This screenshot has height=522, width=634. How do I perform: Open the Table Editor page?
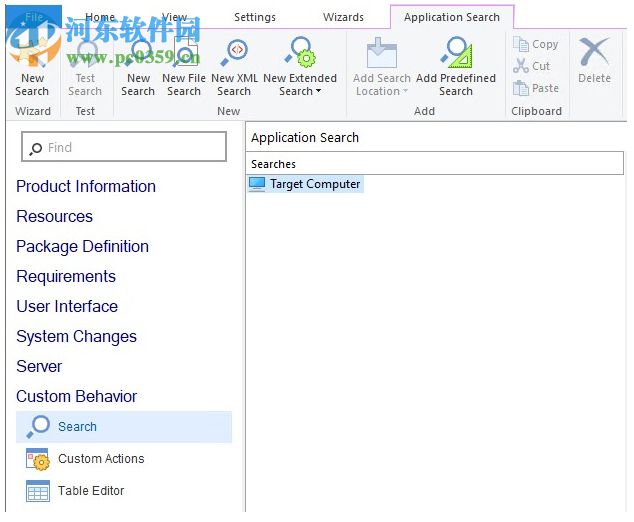click(x=91, y=490)
